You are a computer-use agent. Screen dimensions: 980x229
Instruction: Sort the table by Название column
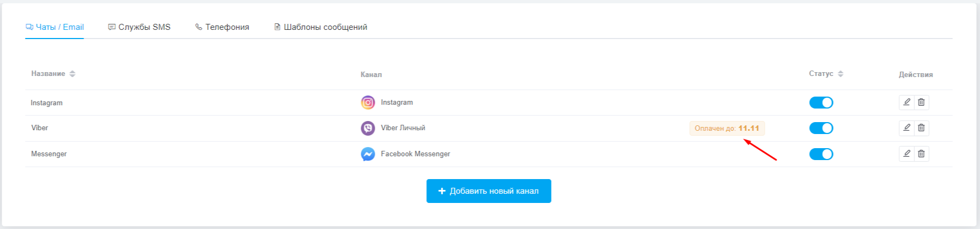[53, 74]
